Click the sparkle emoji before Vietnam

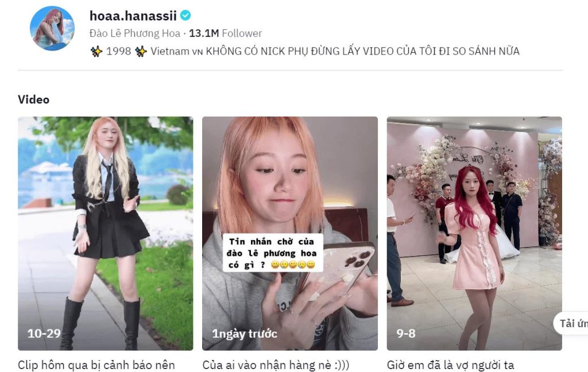141,51
